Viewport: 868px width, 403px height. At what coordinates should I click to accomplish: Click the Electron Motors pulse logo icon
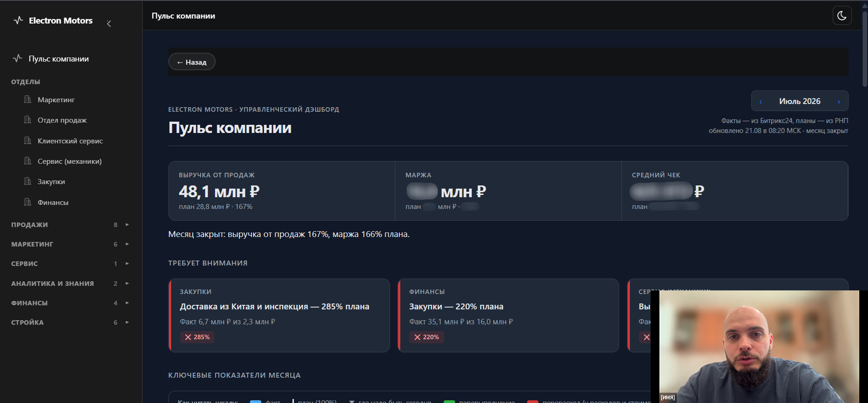(x=18, y=20)
